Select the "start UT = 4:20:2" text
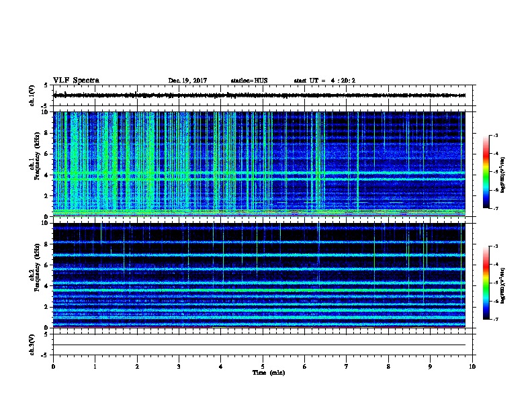The image size is (532, 411). pos(324,81)
